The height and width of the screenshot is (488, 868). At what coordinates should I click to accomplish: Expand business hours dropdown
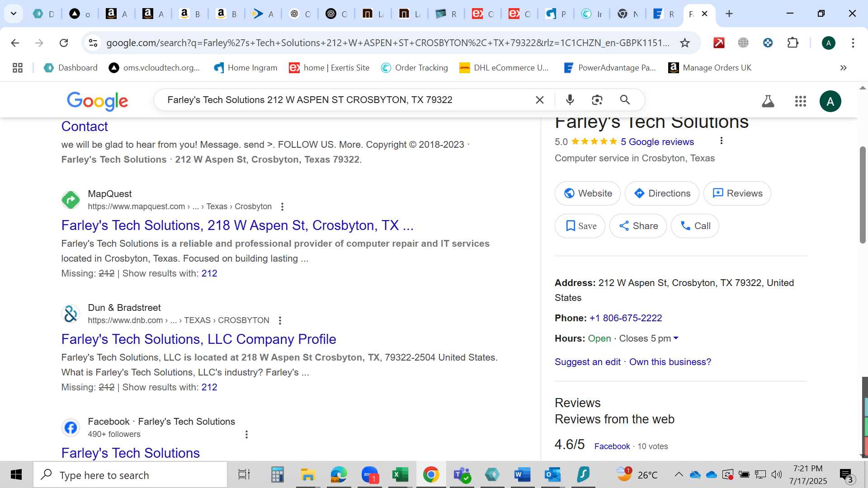pos(676,338)
